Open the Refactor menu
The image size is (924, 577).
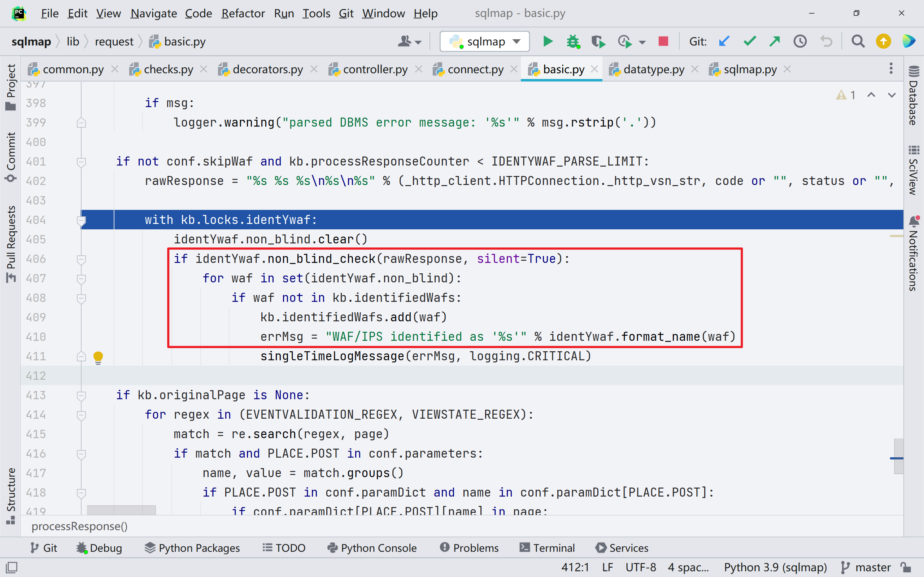click(x=243, y=13)
